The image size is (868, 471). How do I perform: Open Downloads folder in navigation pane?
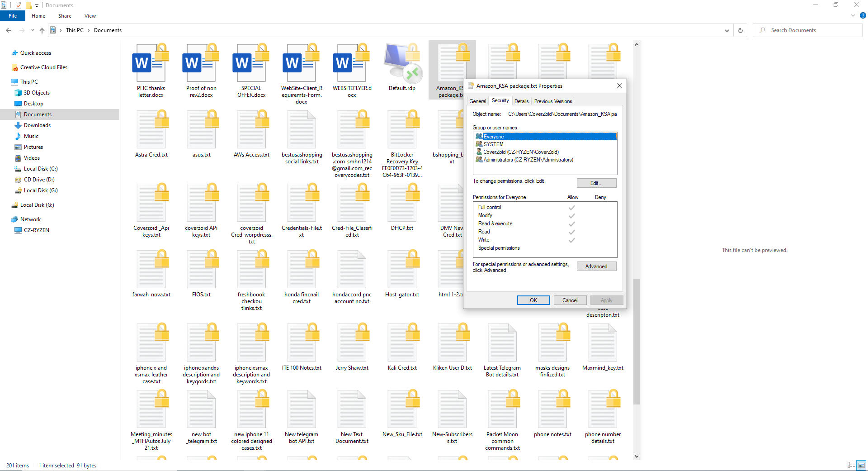37,125
